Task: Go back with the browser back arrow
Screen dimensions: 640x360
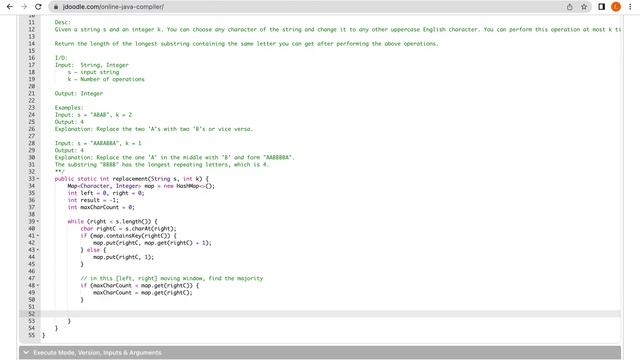Action: click(x=9, y=7)
